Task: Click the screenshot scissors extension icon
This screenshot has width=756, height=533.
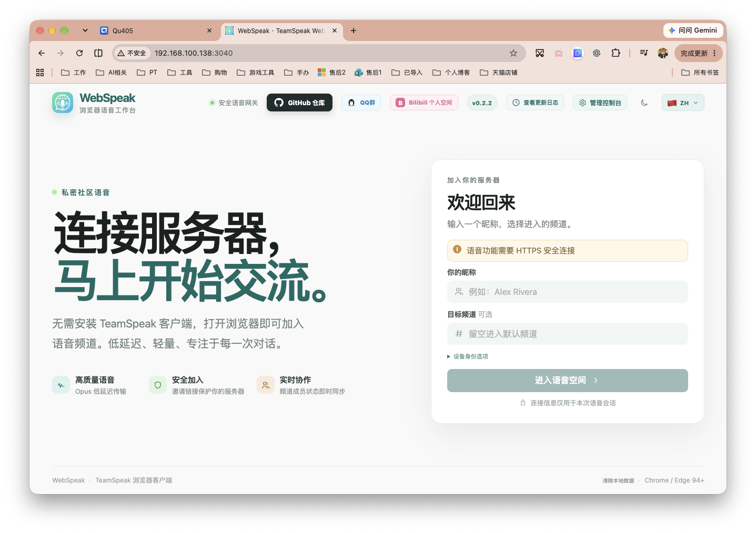Action: coord(540,53)
